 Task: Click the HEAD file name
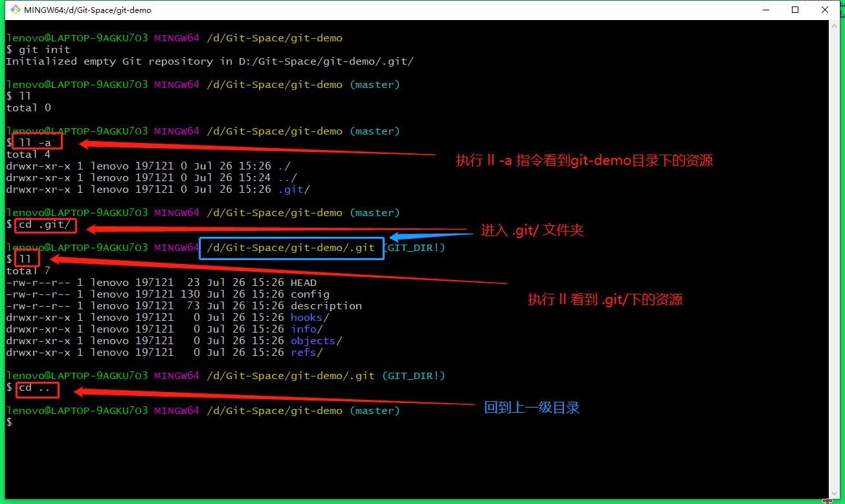click(x=304, y=283)
